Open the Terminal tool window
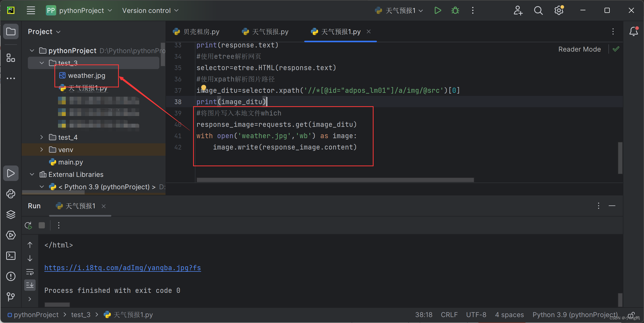Screen dimensions: 644x323 tap(11, 256)
